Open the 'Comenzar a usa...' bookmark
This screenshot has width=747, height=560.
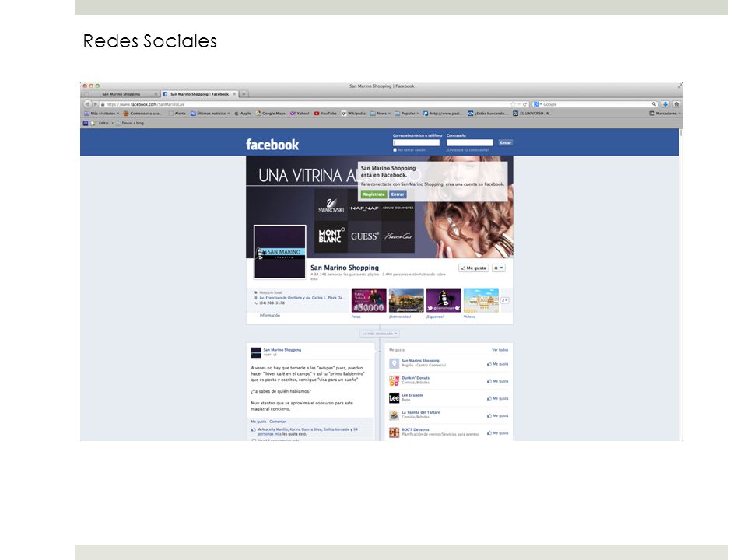pos(142,114)
